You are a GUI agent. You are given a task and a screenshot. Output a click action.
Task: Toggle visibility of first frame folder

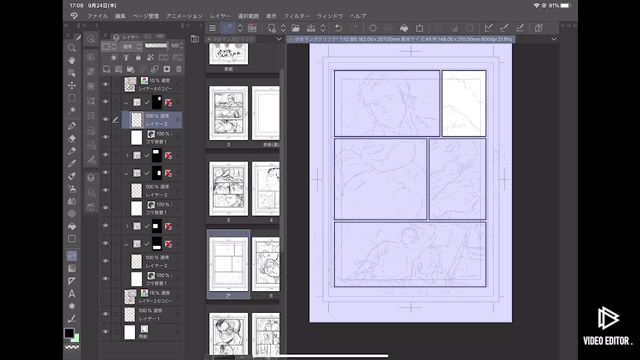click(105, 102)
